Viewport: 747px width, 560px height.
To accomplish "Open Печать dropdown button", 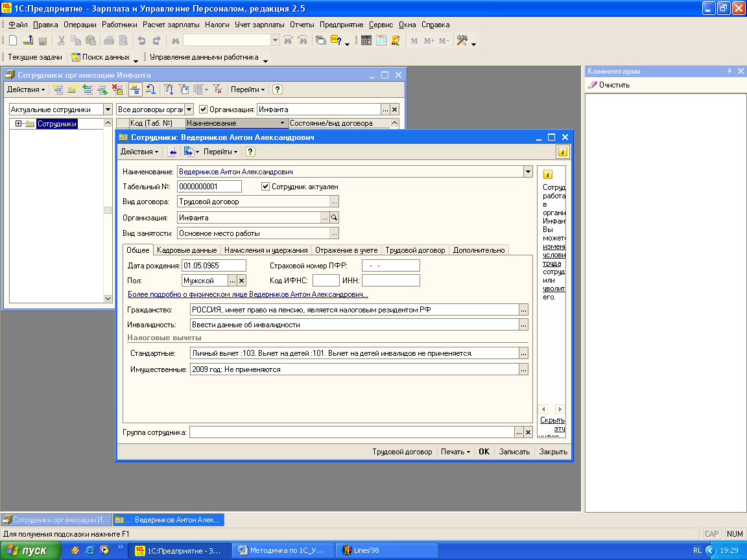I will 455,452.
